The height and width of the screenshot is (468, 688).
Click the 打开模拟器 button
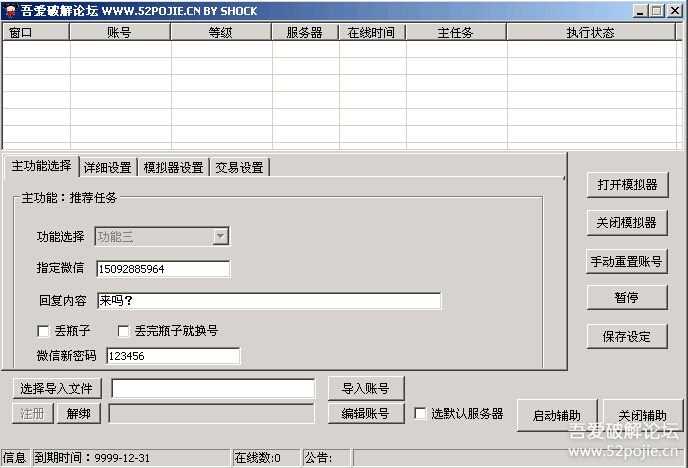pos(627,185)
